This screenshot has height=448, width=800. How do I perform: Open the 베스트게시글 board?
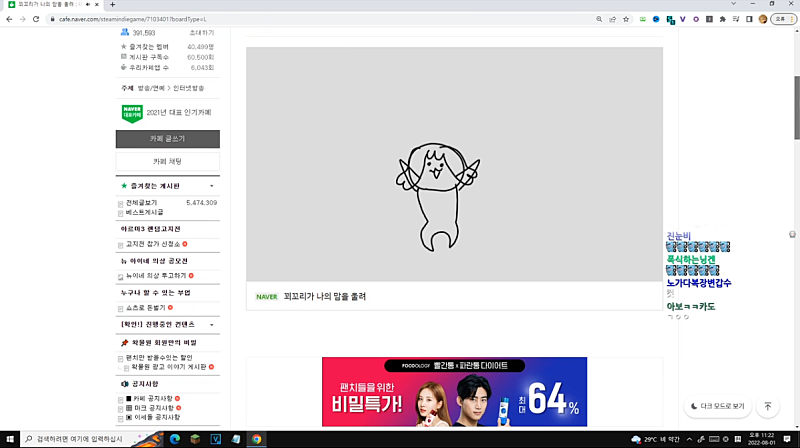tap(145, 212)
